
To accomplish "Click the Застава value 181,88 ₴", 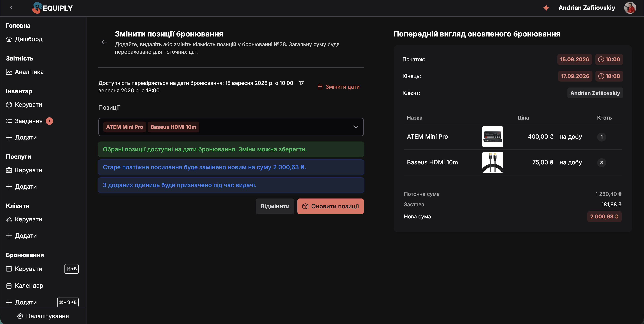I will click(611, 205).
